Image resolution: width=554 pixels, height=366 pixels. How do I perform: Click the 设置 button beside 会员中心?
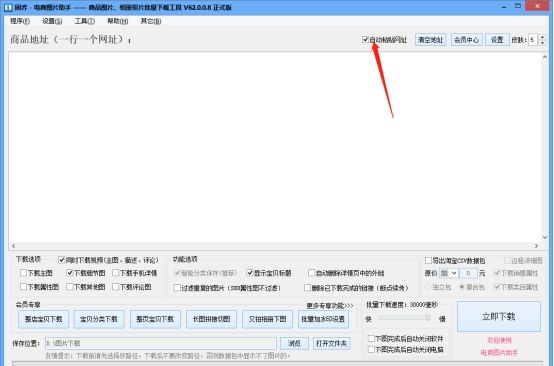point(497,40)
